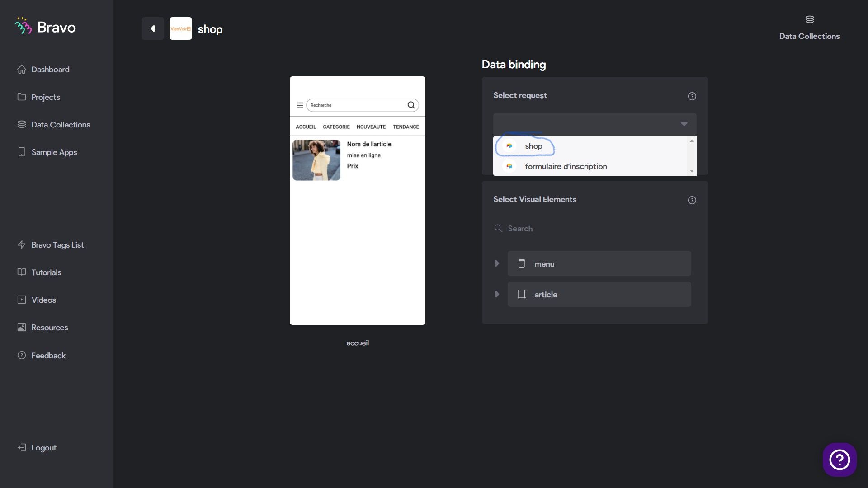Click magnifier icon in preview search bar
The width and height of the screenshot is (868, 488).
[411, 105]
